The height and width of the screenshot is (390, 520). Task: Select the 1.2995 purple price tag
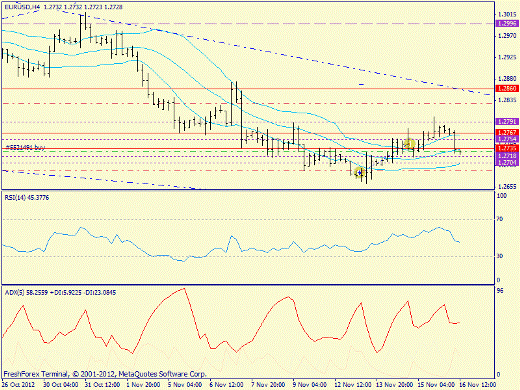507,23
